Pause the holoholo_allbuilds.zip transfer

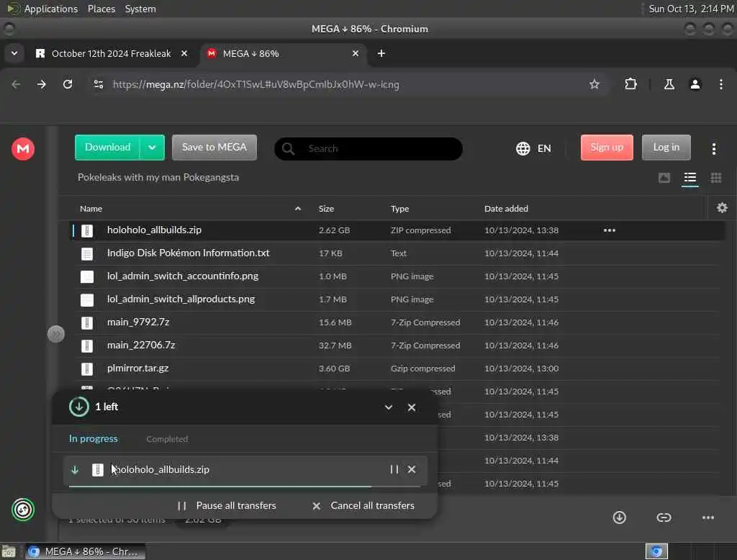(x=394, y=469)
